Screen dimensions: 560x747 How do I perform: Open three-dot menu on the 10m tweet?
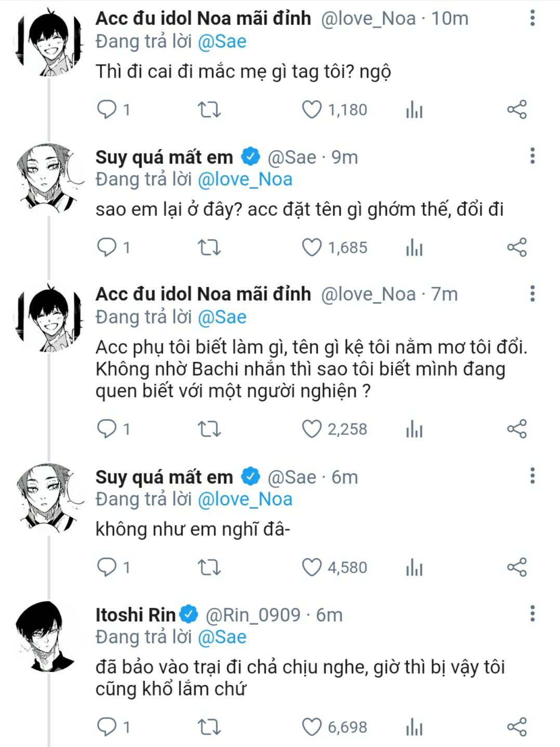[x=532, y=18]
